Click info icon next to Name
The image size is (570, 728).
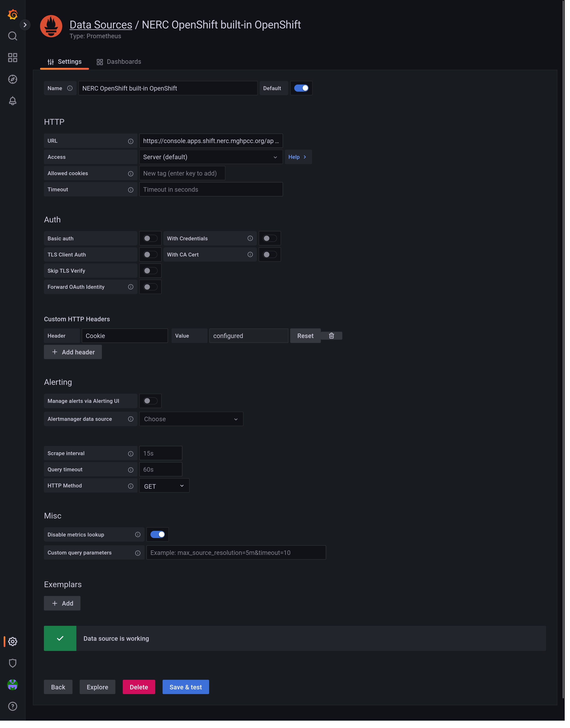[70, 89]
